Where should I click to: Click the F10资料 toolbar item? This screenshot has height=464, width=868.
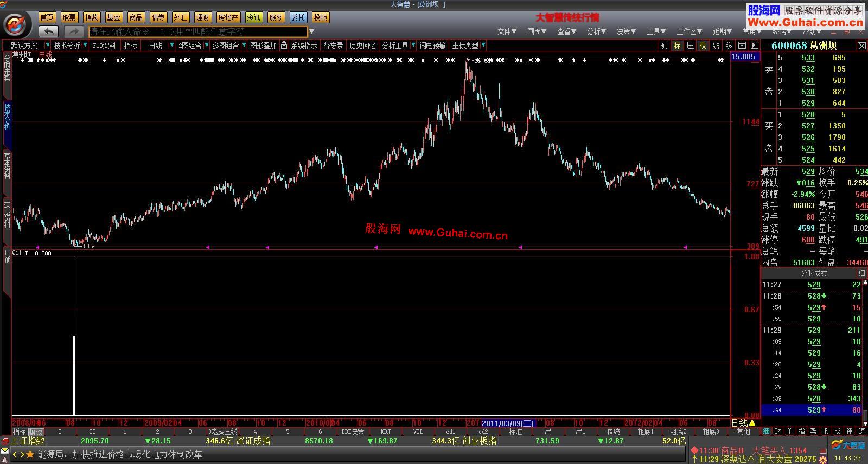[104, 46]
